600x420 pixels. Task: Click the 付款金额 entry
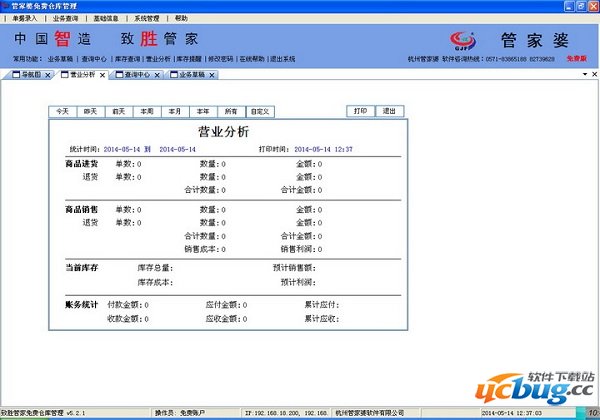[x=128, y=305]
